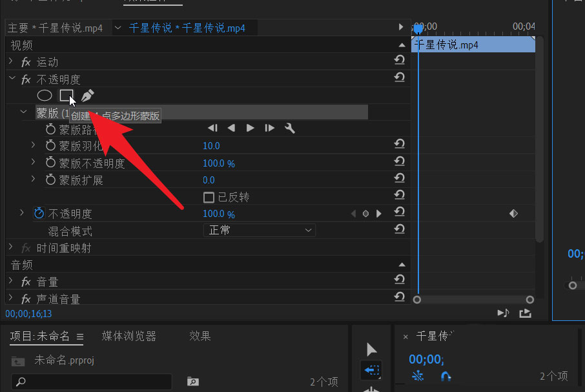Expand the 时间重映射 effect section
Screen dimensions: 585x392
[x=11, y=247]
